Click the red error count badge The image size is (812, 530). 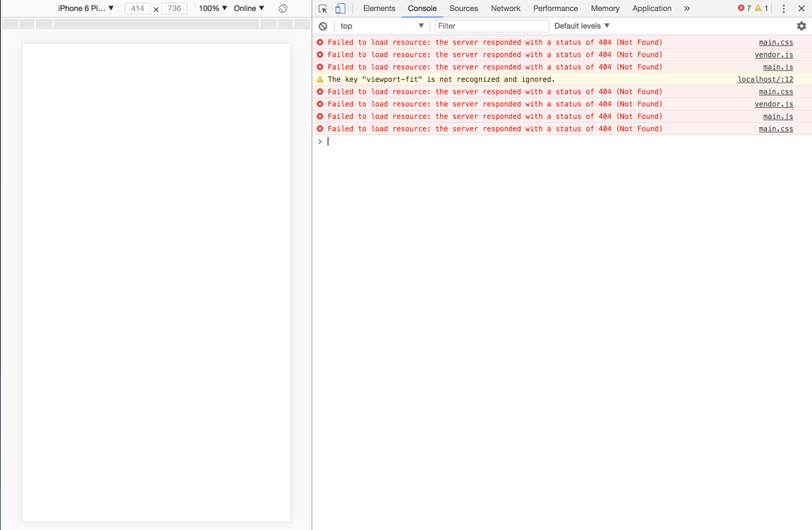[744, 8]
